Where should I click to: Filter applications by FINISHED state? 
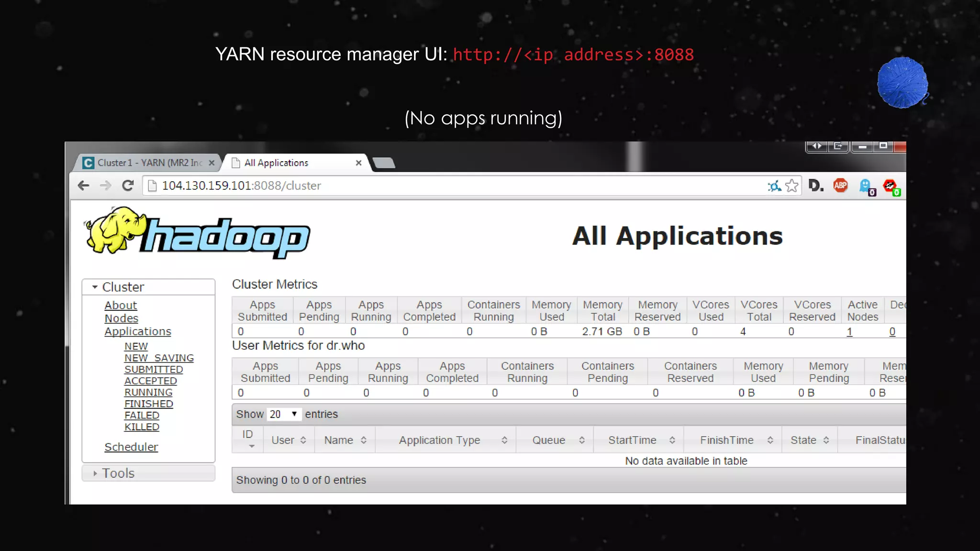[x=149, y=404]
